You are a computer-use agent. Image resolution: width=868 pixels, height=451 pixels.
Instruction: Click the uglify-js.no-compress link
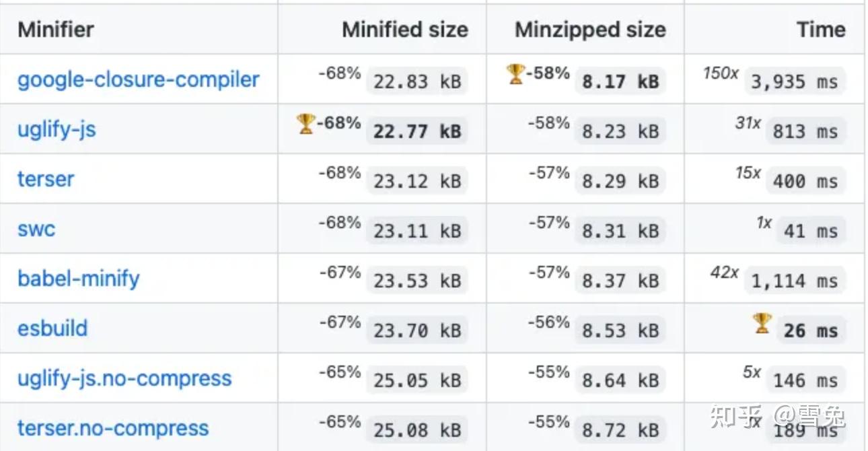(124, 378)
